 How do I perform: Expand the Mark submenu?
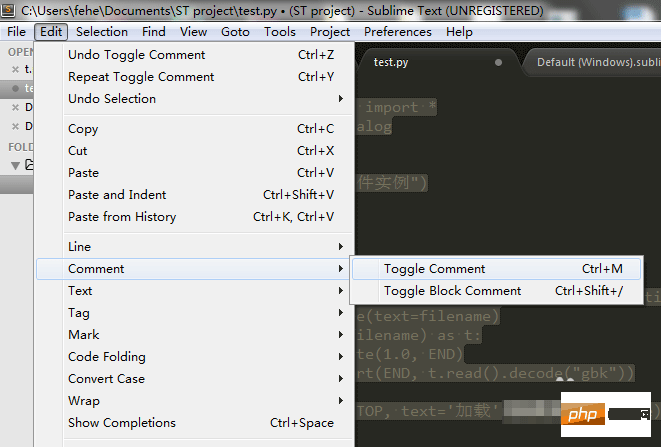194,334
